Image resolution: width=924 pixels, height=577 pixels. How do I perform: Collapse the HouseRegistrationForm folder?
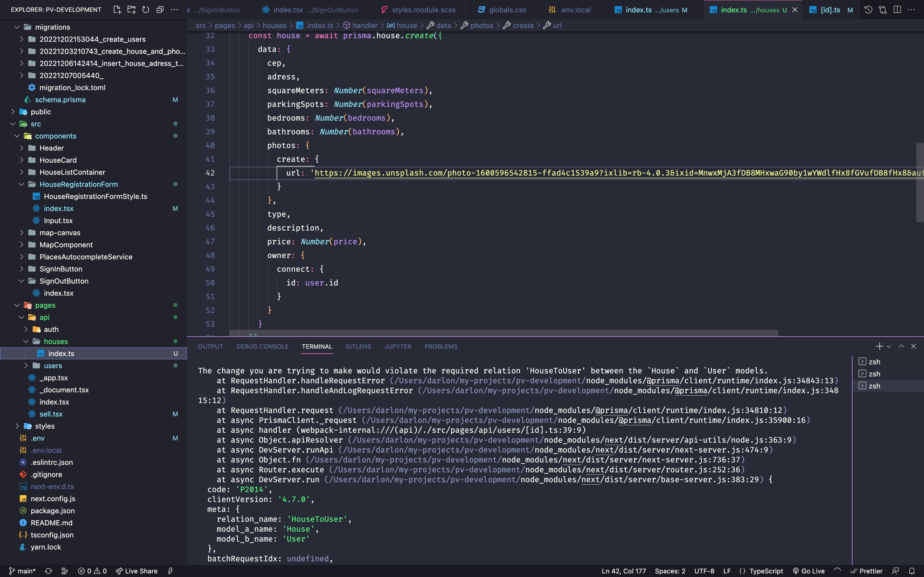78,184
